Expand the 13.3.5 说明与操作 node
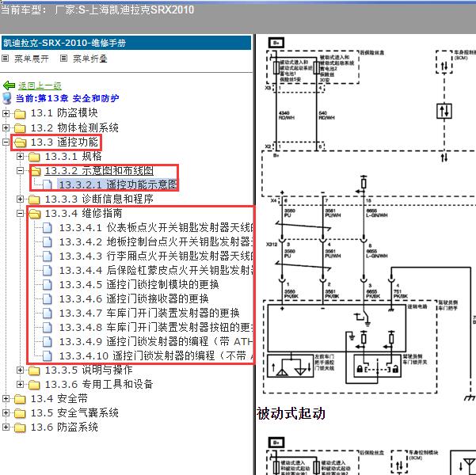 point(20,370)
